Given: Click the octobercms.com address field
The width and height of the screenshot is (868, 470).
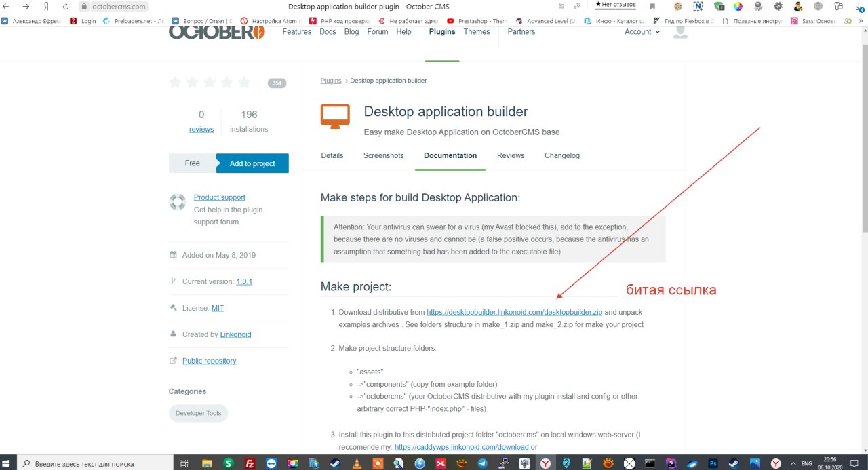Looking at the screenshot, I should [x=119, y=6].
